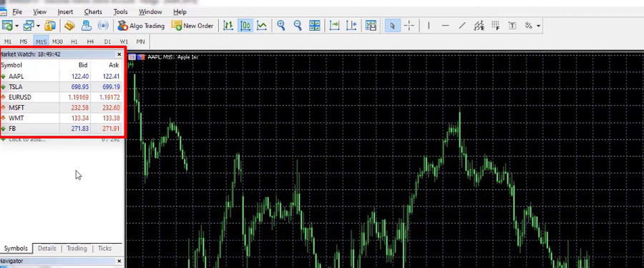The image size is (644, 268).
Task: Open the profiles dropdown arrow
Action: tap(38, 26)
